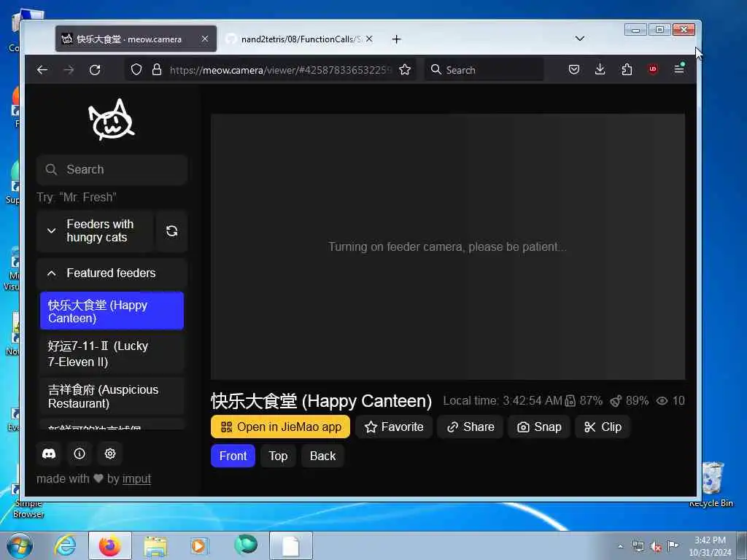Image resolution: width=747 pixels, height=560 pixels.
Task: Reload the page in Firefox
Action: pos(96,70)
